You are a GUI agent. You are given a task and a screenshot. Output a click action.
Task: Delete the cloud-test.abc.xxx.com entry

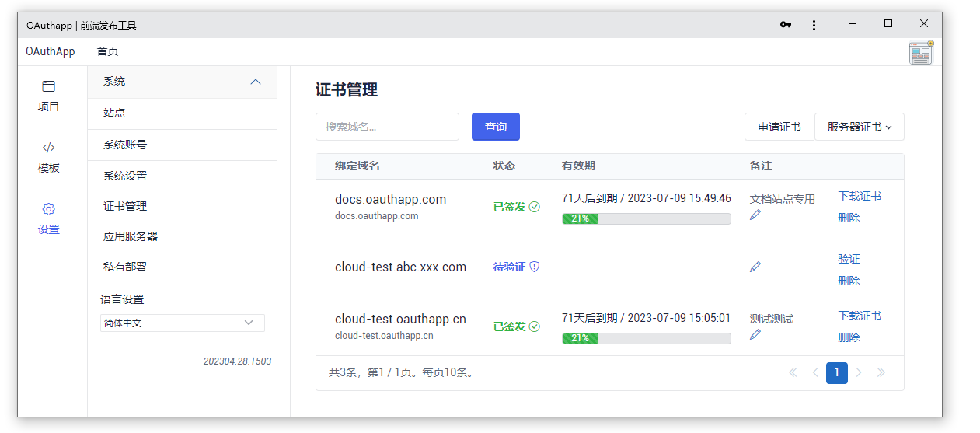849,281
